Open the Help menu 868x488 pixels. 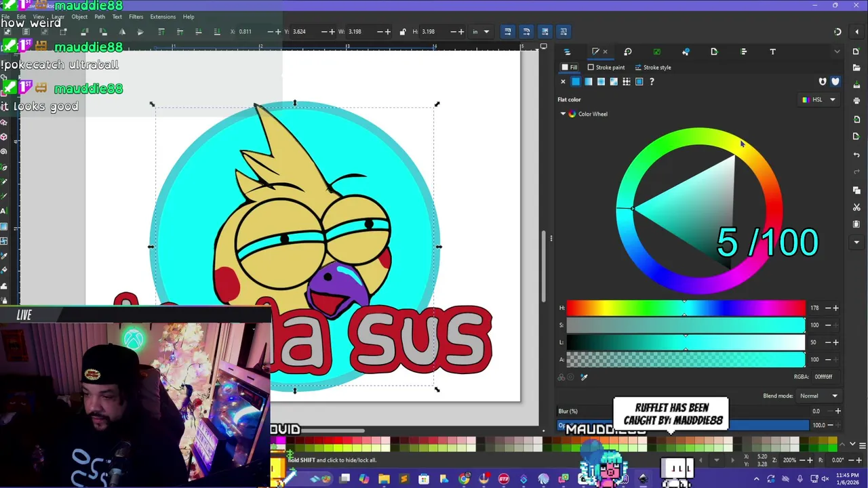189,17
